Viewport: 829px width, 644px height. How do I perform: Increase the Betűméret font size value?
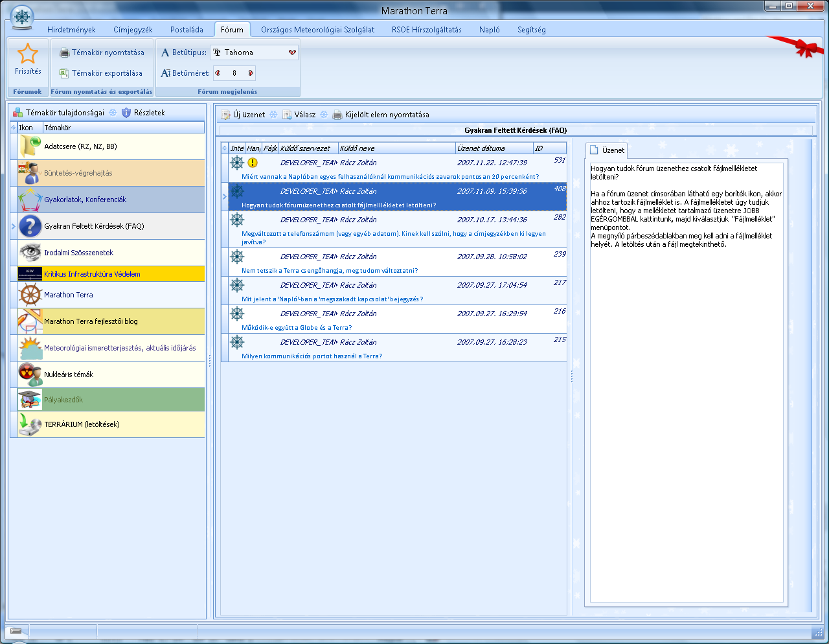pos(251,73)
